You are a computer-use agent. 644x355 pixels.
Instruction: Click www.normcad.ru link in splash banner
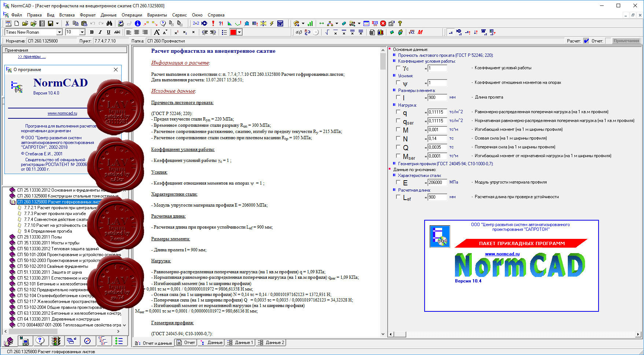[x=502, y=254]
